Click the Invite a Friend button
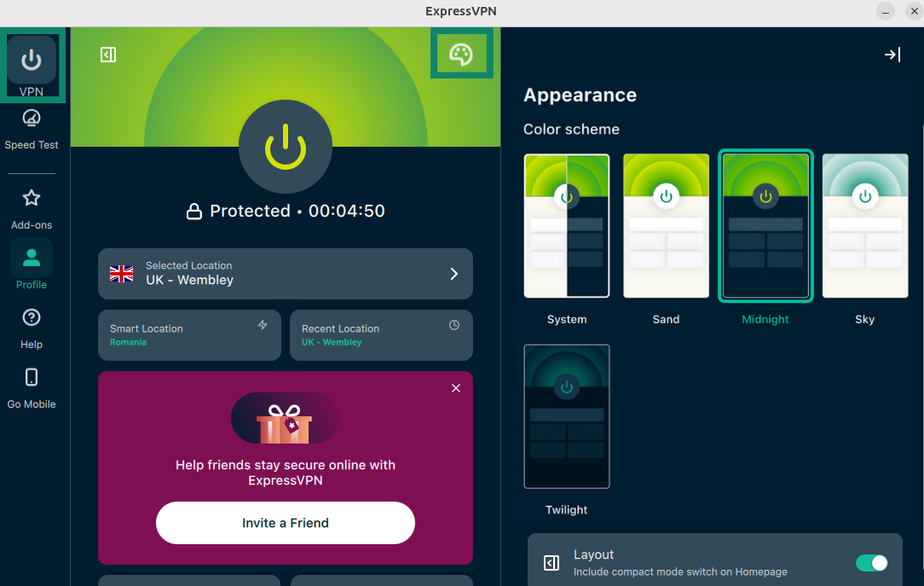The image size is (924, 586). click(x=286, y=523)
